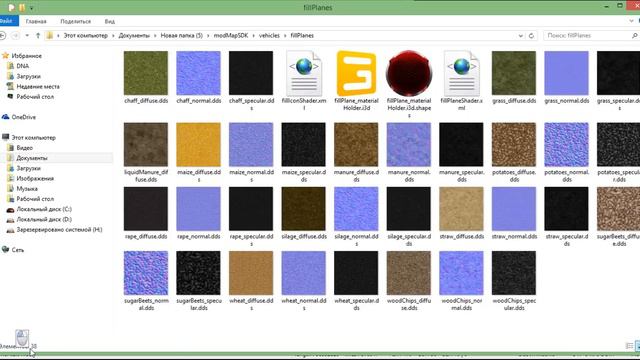The height and width of the screenshot is (360, 640).
Task: Select sugarBeets_normal.dds file
Action: click(146, 273)
